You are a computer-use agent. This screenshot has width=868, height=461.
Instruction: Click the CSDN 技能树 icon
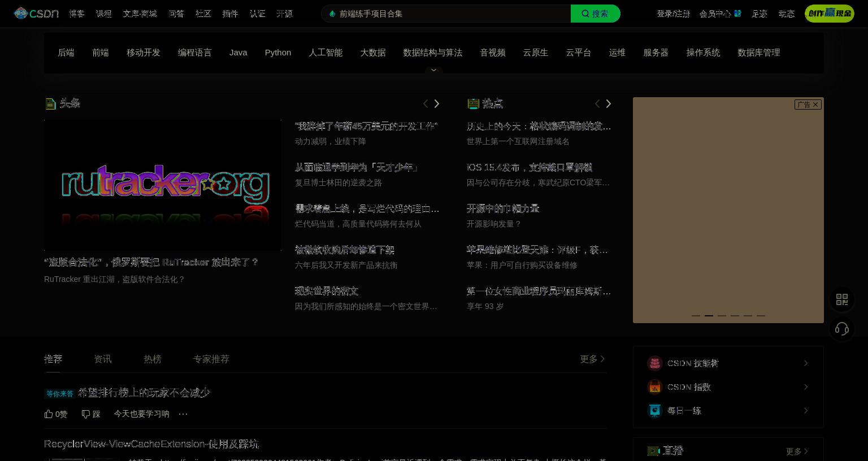[654, 363]
